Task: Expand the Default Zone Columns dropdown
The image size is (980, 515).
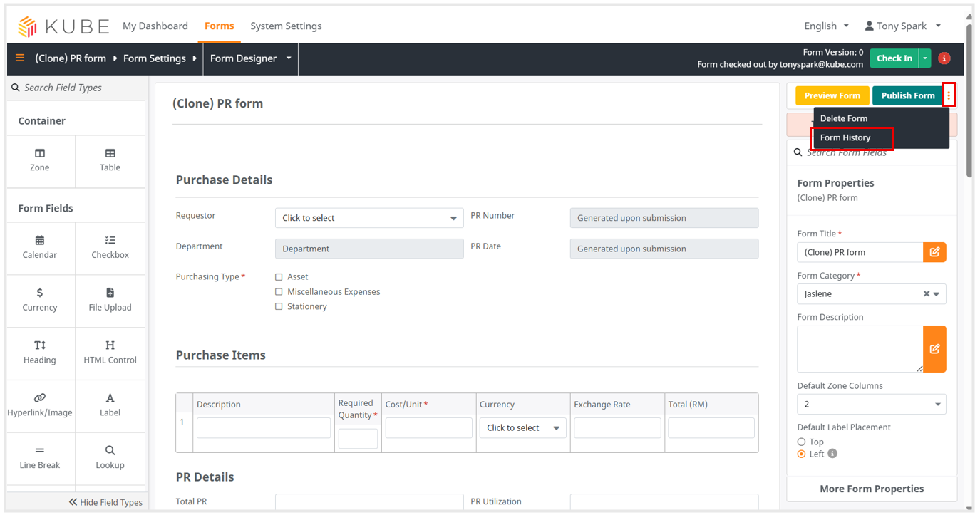Action: point(871,404)
